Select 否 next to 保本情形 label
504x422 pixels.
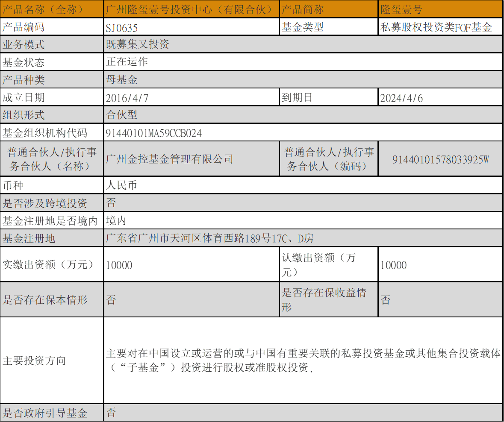pos(111,300)
